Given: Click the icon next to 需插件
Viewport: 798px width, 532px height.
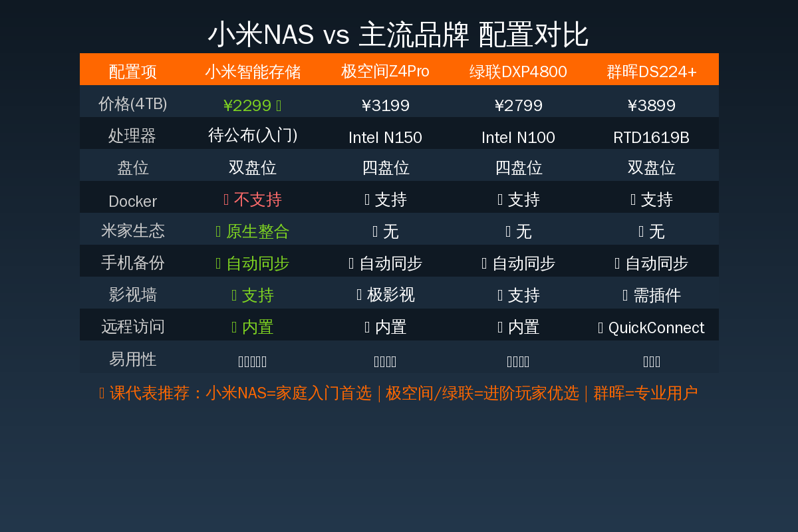Looking at the screenshot, I should [625, 295].
